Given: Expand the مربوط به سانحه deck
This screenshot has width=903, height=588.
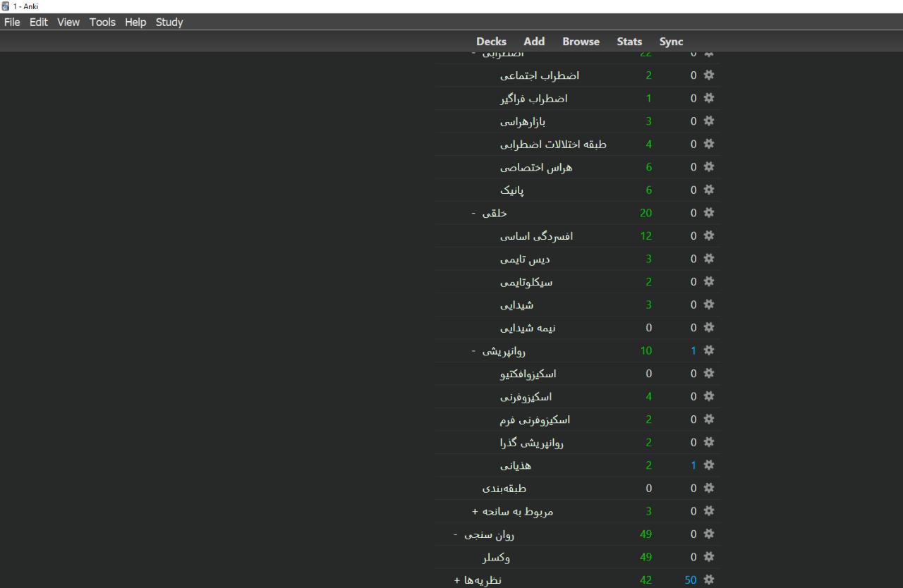Looking at the screenshot, I should pos(475,511).
